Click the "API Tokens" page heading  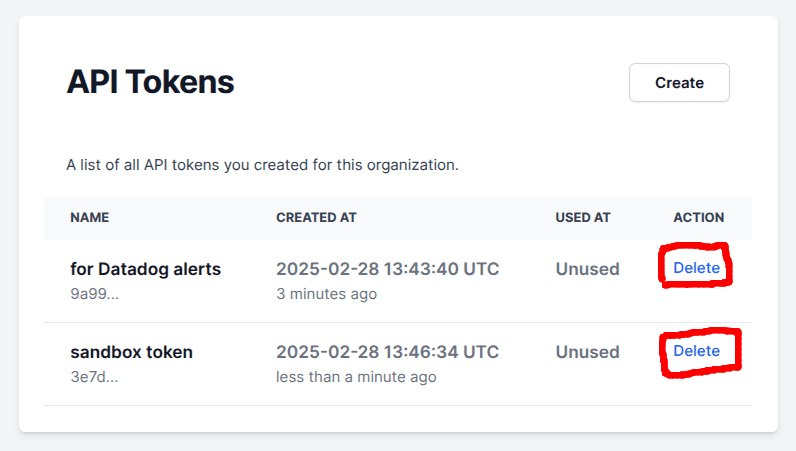pyautogui.click(x=150, y=82)
